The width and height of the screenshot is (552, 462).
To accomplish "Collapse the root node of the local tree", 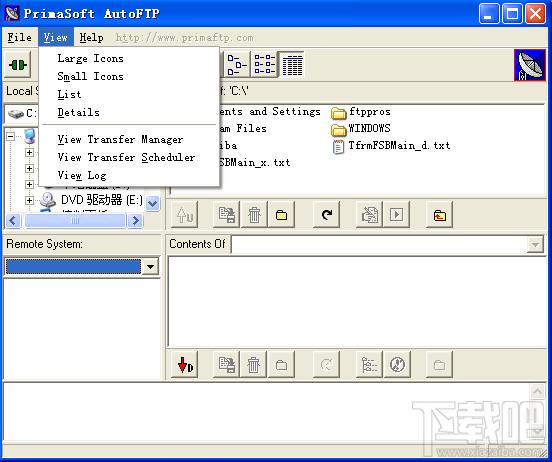I will pyautogui.click(x=11, y=136).
